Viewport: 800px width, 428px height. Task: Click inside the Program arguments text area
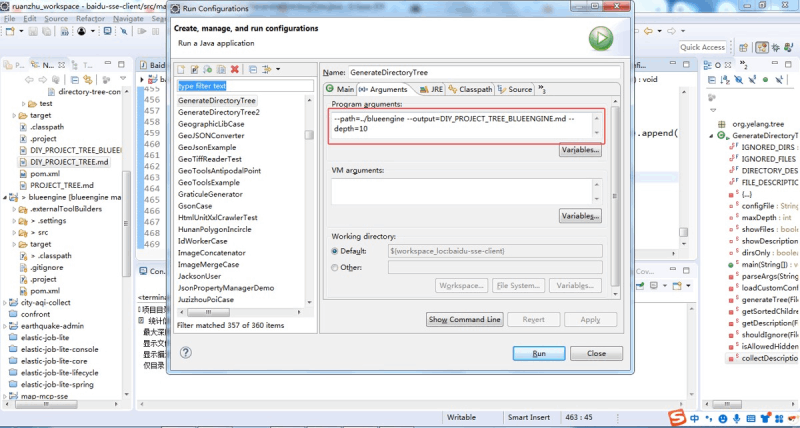(x=462, y=124)
